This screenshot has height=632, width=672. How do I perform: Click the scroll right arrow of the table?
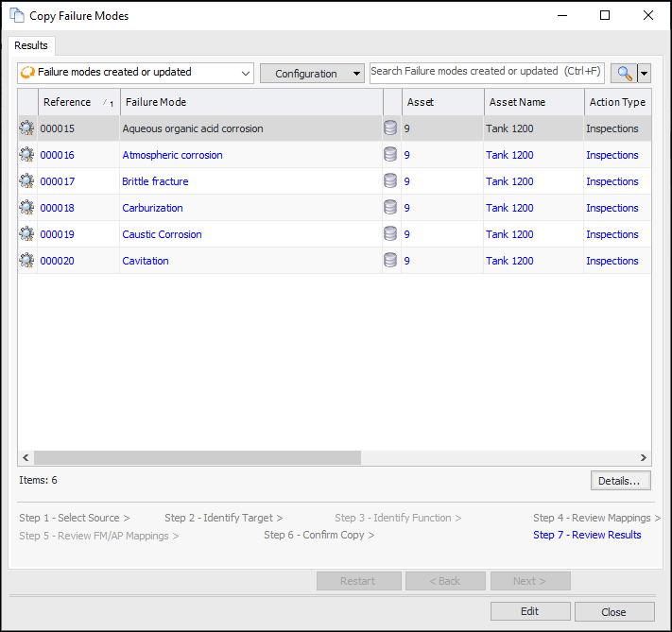tap(644, 457)
